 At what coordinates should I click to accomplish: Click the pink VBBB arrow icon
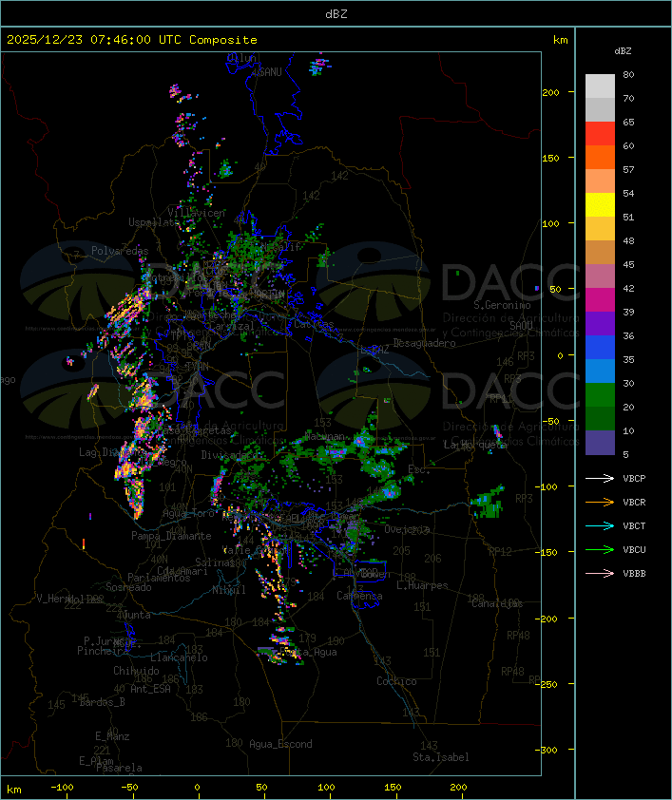coord(600,573)
